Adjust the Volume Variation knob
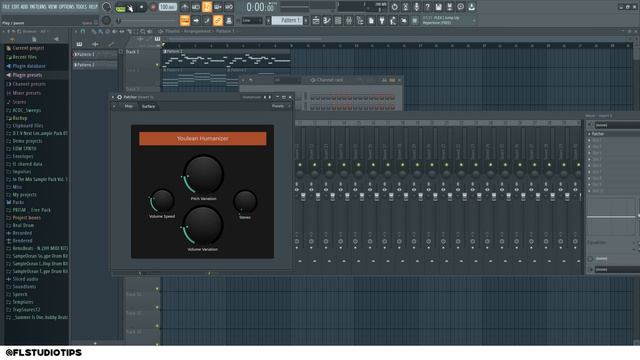This screenshot has height=360, width=640. pos(203,225)
